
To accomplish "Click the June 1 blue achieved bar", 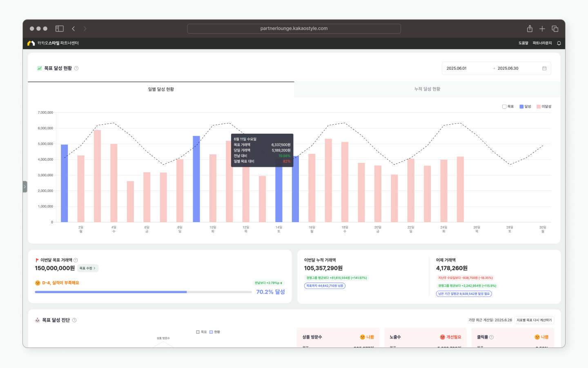I will point(65,183).
